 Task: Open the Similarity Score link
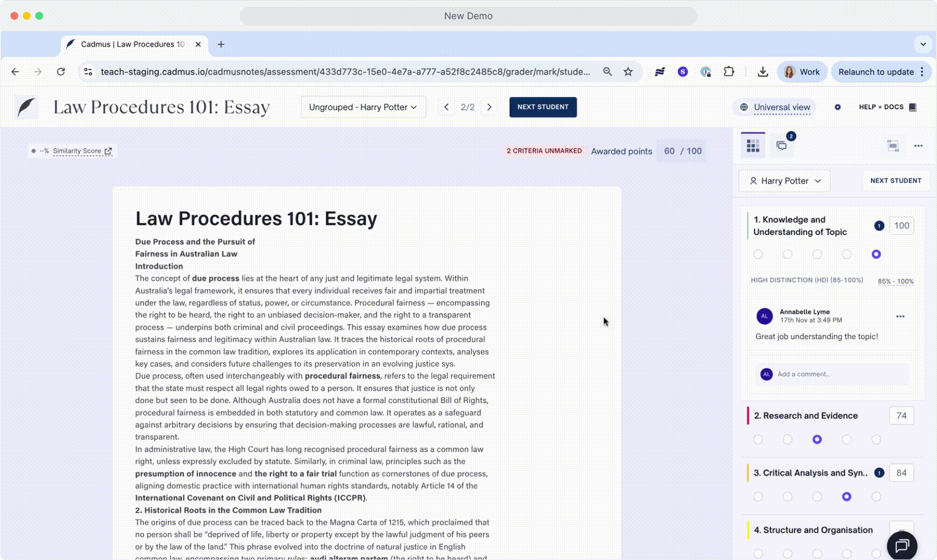click(x=77, y=151)
